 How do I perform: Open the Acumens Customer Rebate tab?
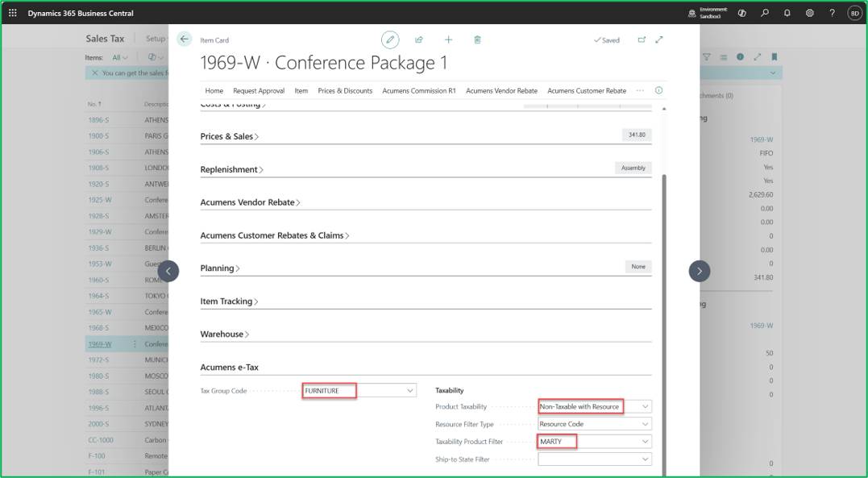587,91
